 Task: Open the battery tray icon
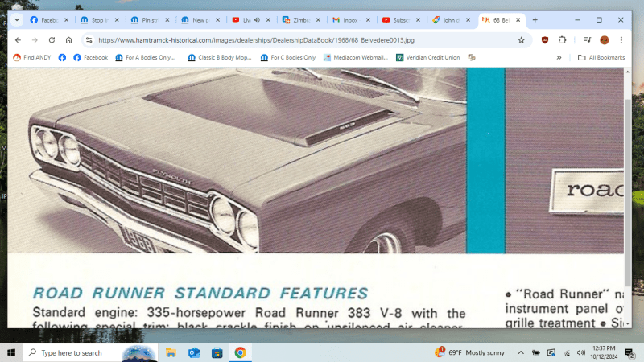(x=535, y=352)
